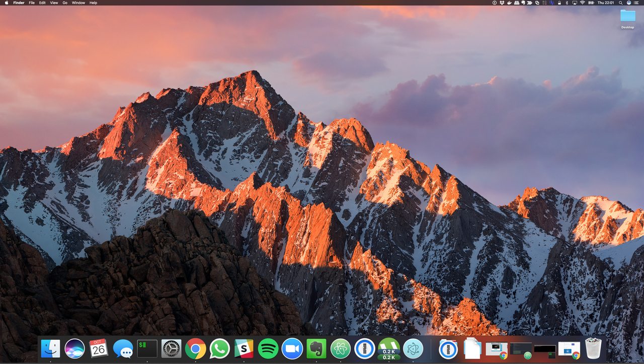Restore the minimized Terminal window from the Dock
Viewport: 644px width, 364px height.
pos(545,352)
